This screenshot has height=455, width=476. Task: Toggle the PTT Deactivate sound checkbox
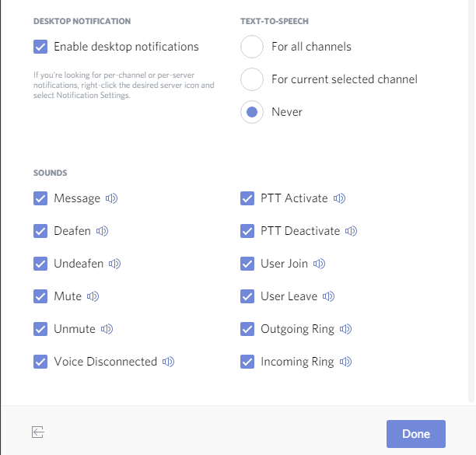[x=247, y=231]
